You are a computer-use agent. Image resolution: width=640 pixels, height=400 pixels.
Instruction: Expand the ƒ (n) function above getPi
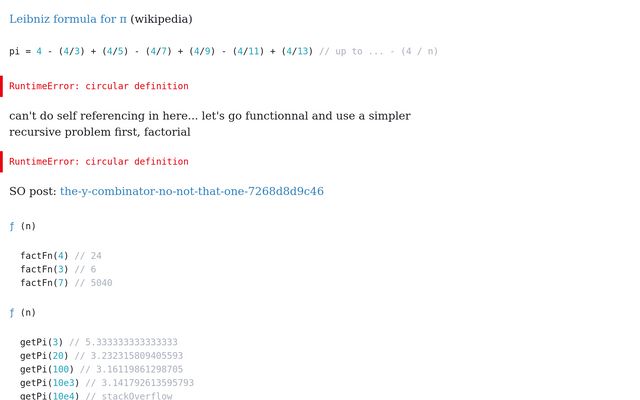tap(22, 312)
